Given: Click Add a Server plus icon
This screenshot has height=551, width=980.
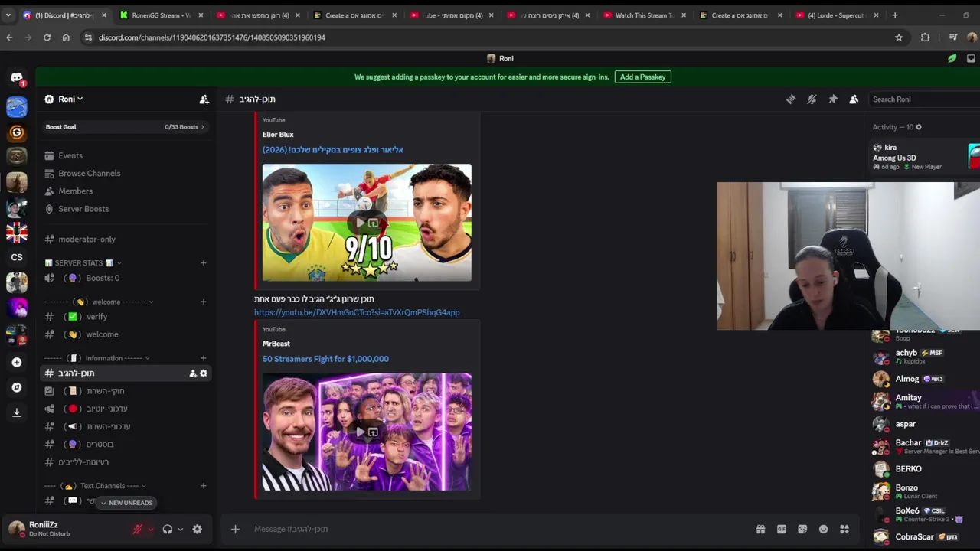Looking at the screenshot, I should pos(17,362).
